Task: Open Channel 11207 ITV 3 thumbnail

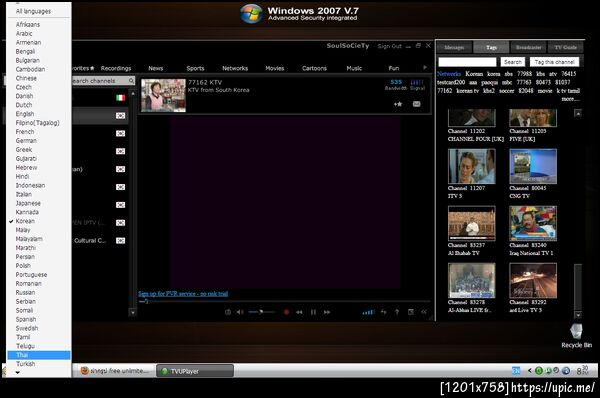Action: tap(471, 166)
